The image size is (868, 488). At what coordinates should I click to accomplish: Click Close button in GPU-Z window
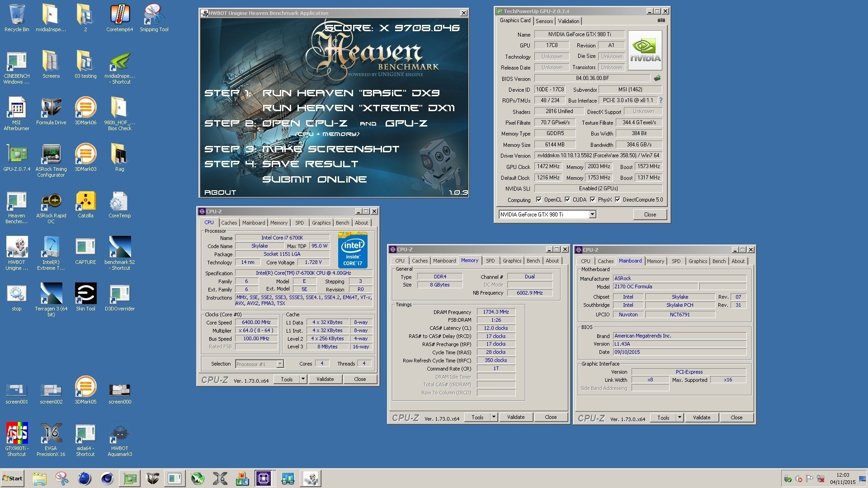click(x=650, y=214)
